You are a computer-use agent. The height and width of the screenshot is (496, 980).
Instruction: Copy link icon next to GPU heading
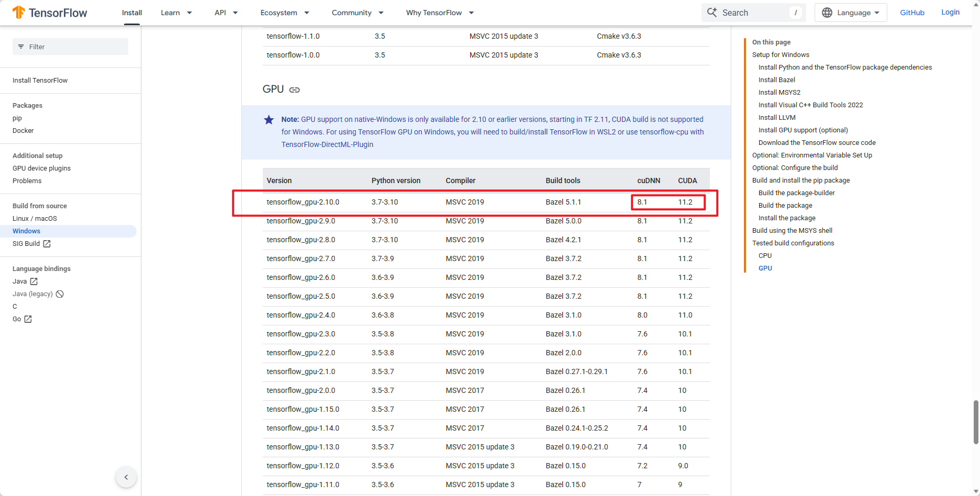tap(295, 90)
